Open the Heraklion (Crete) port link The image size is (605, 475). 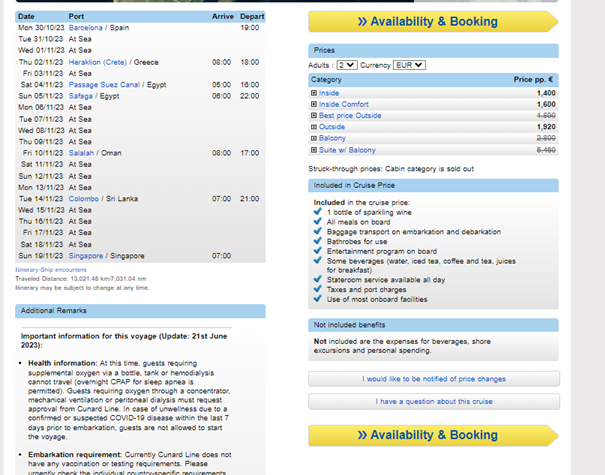(x=98, y=62)
